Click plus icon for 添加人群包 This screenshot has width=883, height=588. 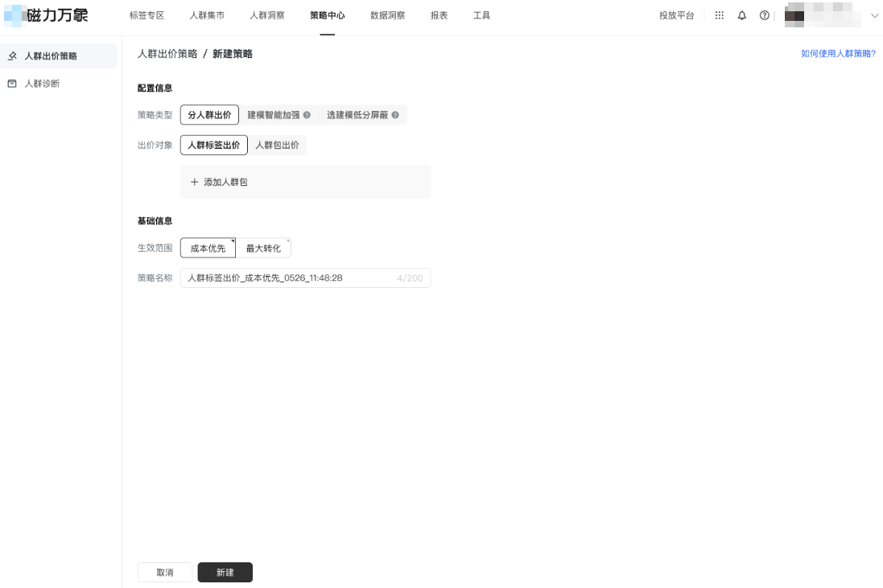point(194,182)
